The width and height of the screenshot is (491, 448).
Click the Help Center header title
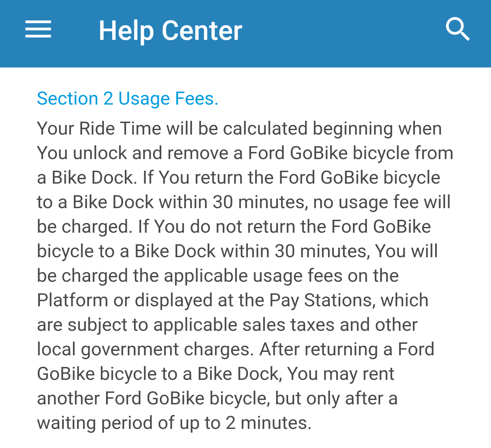click(x=170, y=31)
